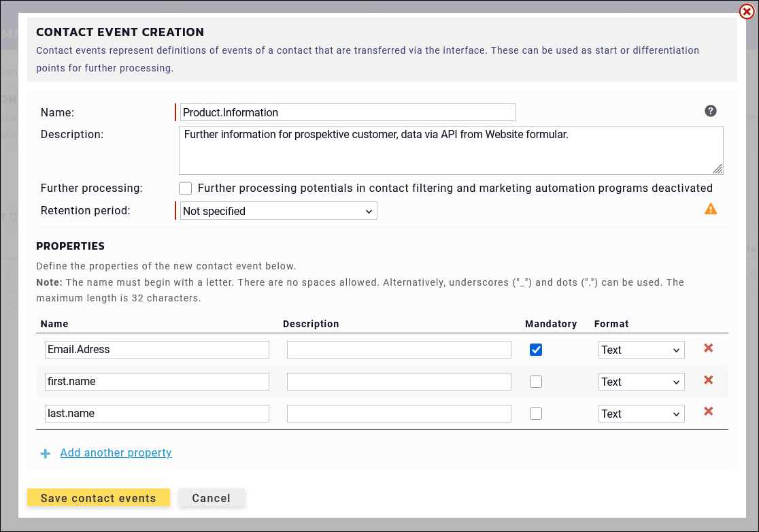Click Save contact events button

pyautogui.click(x=98, y=498)
